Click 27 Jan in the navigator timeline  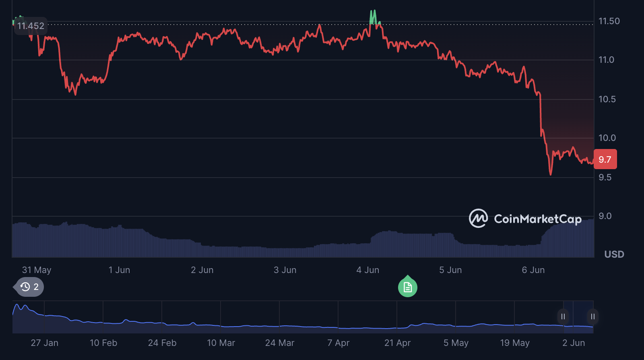coord(44,343)
